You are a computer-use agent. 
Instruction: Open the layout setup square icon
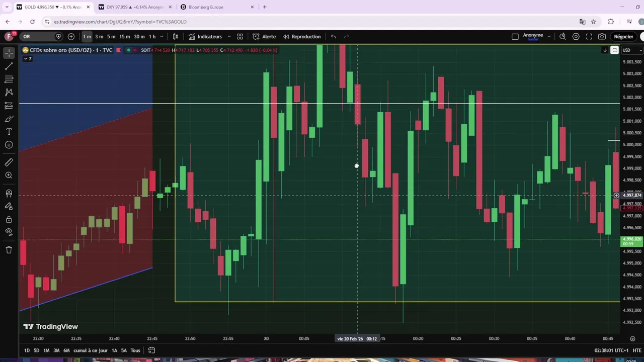tap(515, 36)
